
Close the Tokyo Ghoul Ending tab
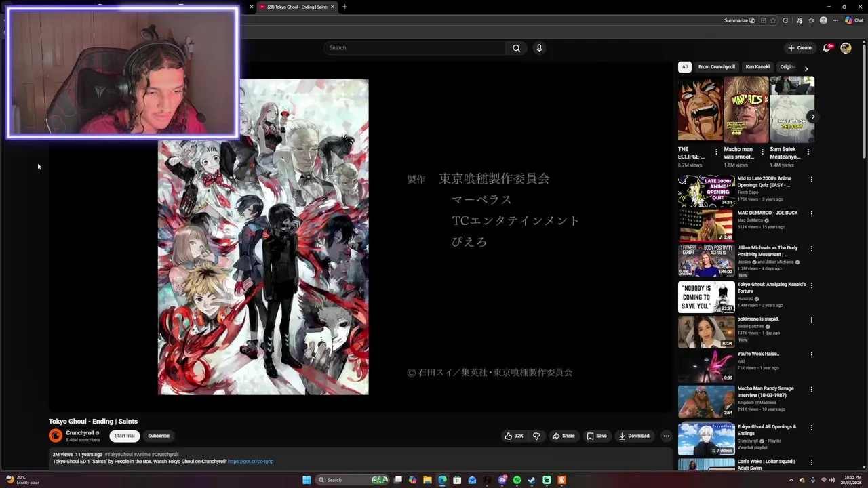[x=332, y=7]
